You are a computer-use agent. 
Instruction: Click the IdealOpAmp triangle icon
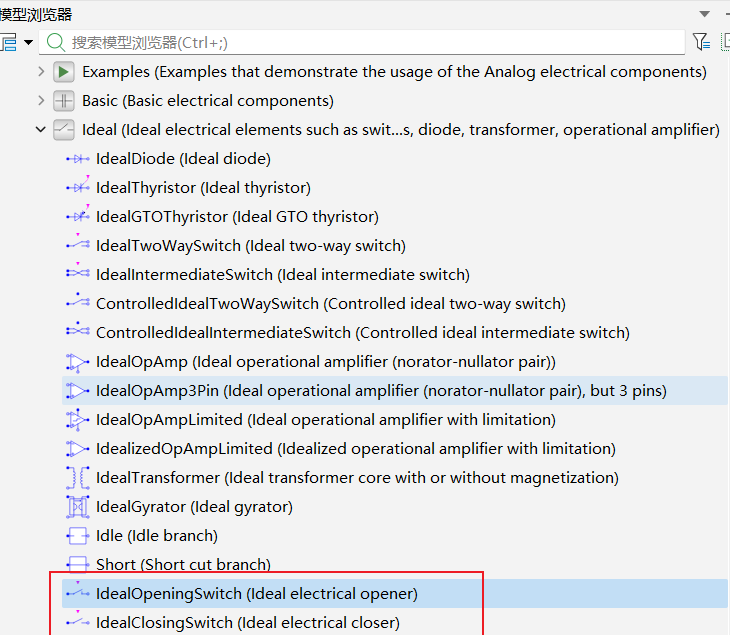[78, 363]
